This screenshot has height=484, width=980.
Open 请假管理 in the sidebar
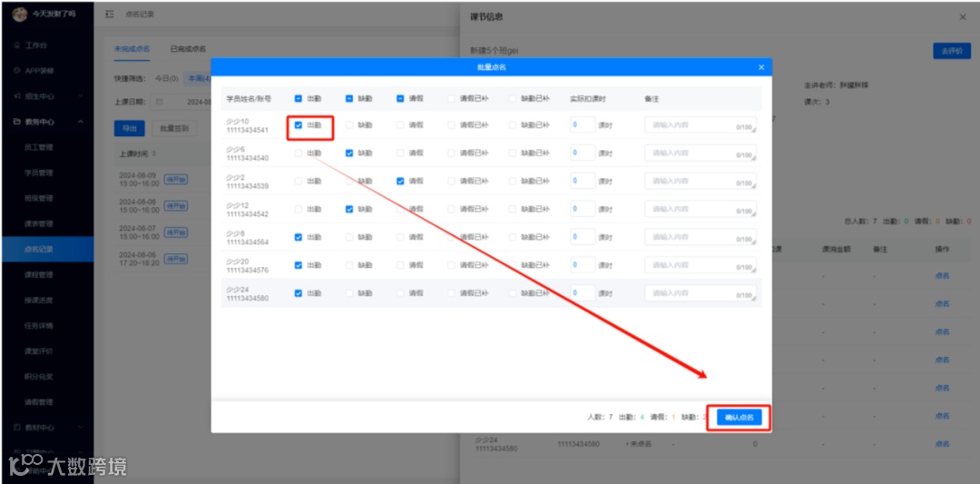39,402
